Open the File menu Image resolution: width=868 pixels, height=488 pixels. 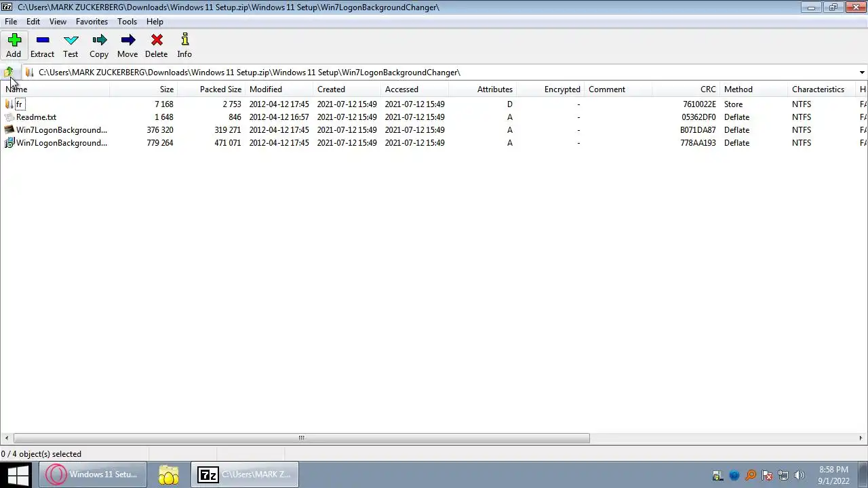click(x=11, y=22)
